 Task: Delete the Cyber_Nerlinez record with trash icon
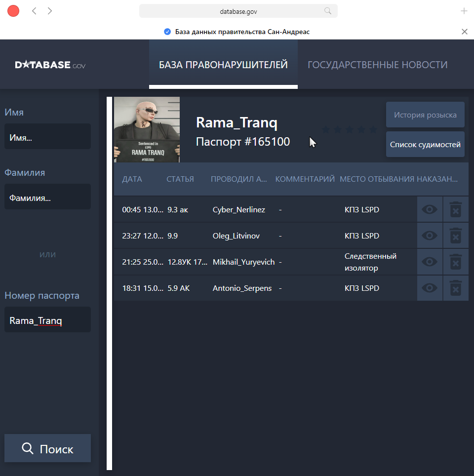coord(456,209)
